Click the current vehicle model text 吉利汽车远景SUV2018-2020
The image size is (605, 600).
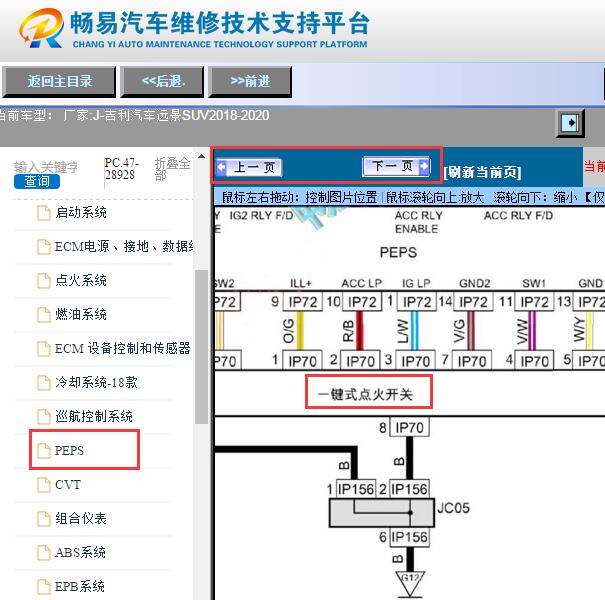pos(187,115)
